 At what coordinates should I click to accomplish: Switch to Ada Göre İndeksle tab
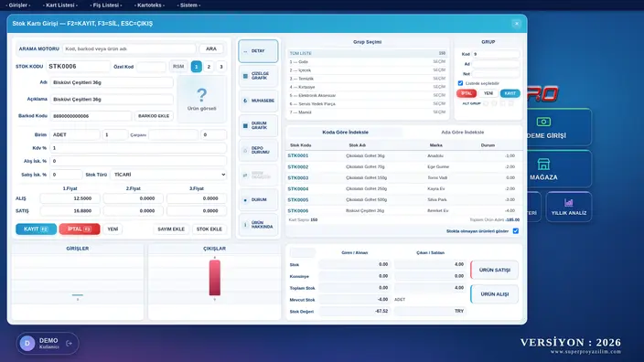(463, 133)
